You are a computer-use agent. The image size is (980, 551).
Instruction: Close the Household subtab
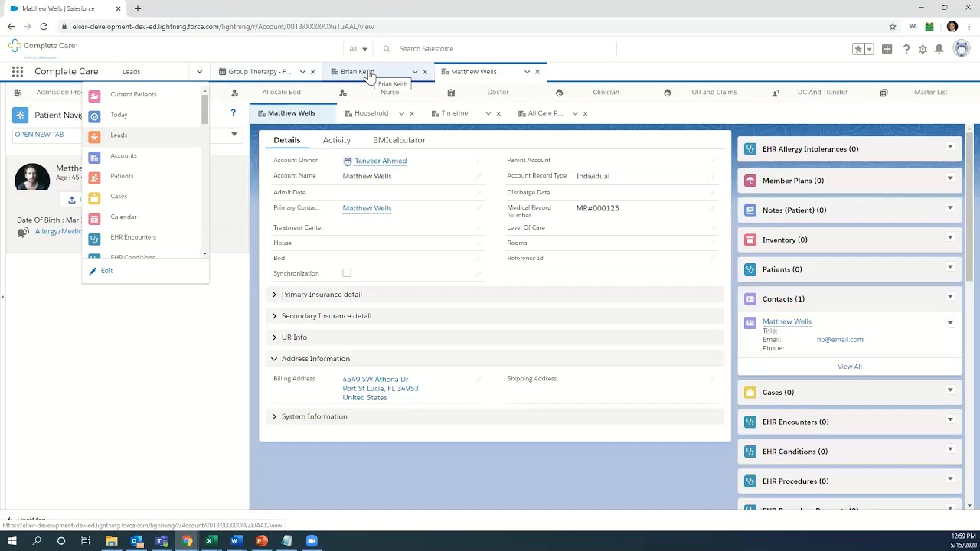(x=411, y=113)
